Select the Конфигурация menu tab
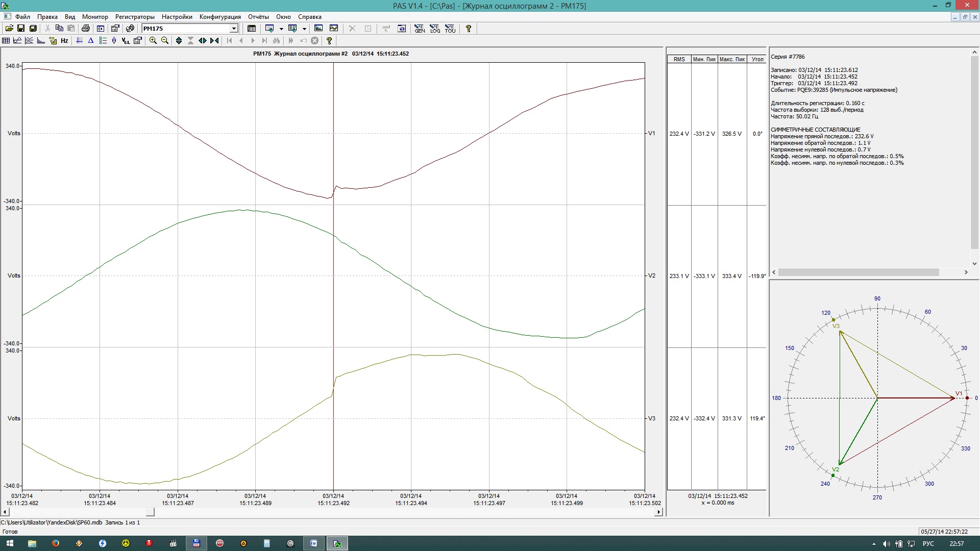Viewport: 980px width, 551px height. pos(219,16)
